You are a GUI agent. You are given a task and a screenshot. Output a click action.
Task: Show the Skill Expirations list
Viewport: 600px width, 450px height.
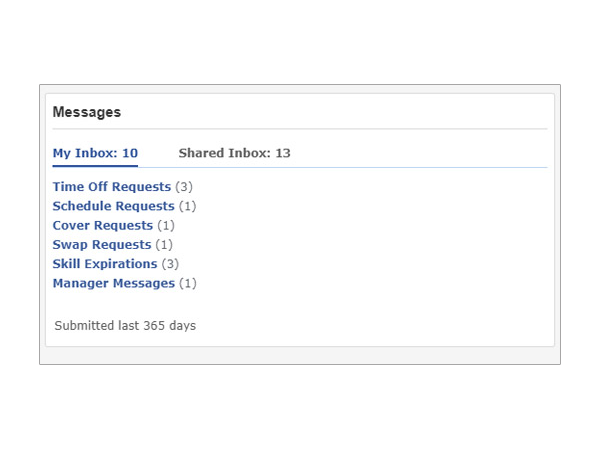pos(105,264)
